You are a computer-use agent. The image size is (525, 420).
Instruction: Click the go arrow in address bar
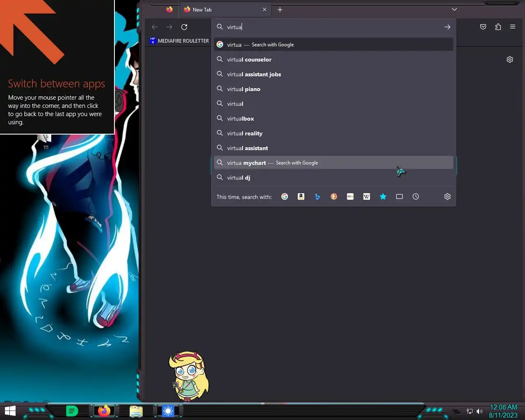click(x=447, y=27)
